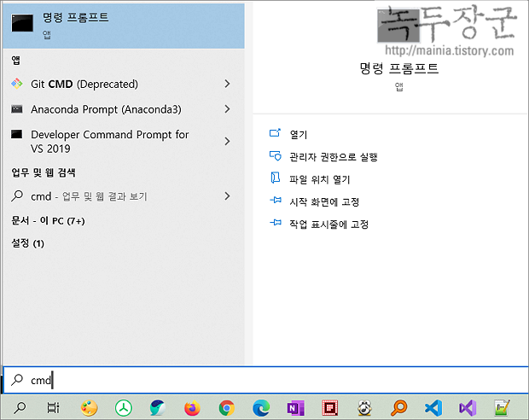Open Visual Studio Code from taskbar
Viewport: 529px width, 420px height.
(x=433, y=408)
